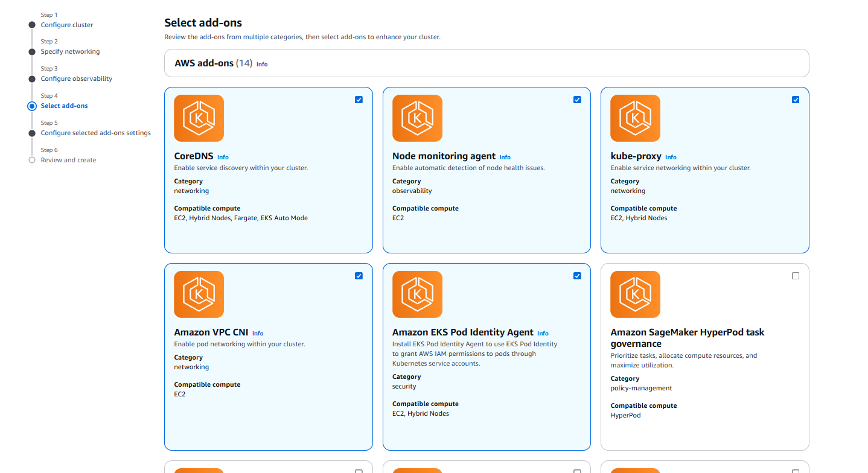868x473 pixels.
Task: Click the "networking" category under Amazon VPC CNI
Action: [x=191, y=367]
